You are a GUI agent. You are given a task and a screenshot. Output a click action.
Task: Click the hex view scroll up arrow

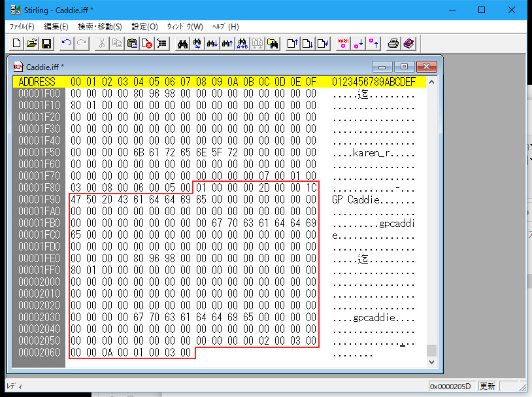click(431, 82)
